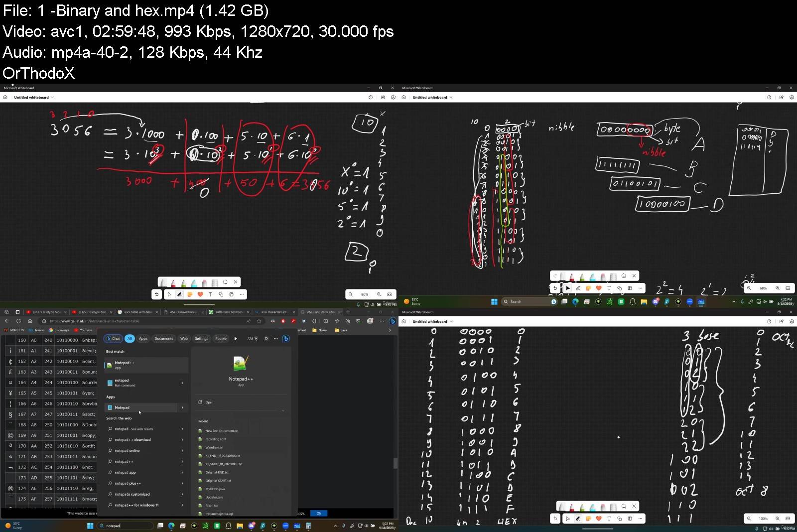The image size is (797, 532).
Task: Click Open for the Notepad++ app
Action: pos(209,402)
